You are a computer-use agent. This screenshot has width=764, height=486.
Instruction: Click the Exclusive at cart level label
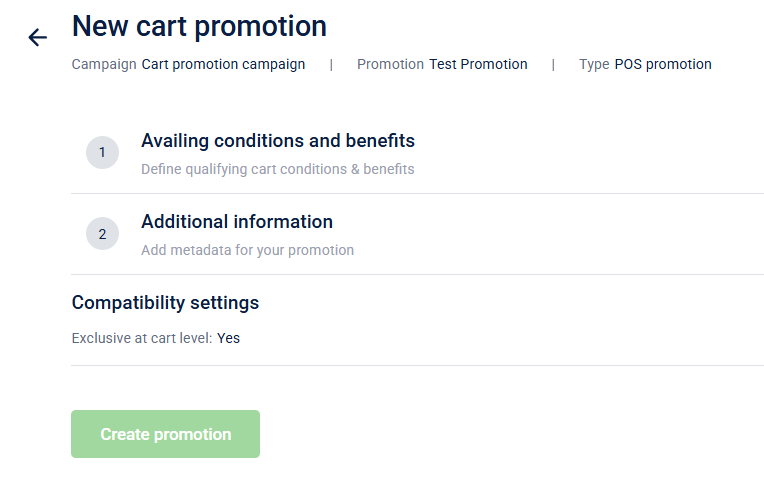[141, 338]
